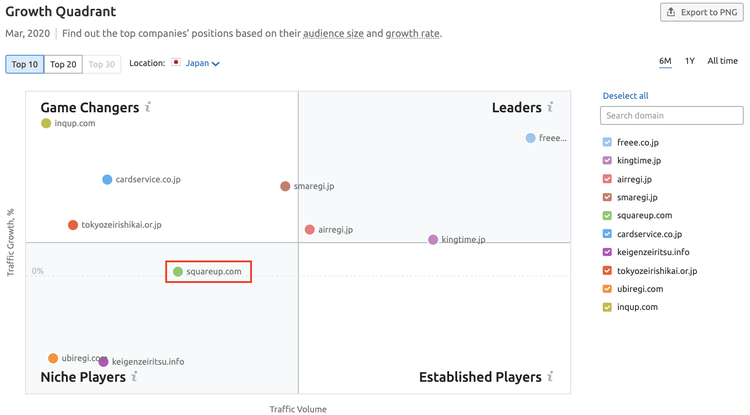
Task: Select the 1Y time range
Action: 689,61
